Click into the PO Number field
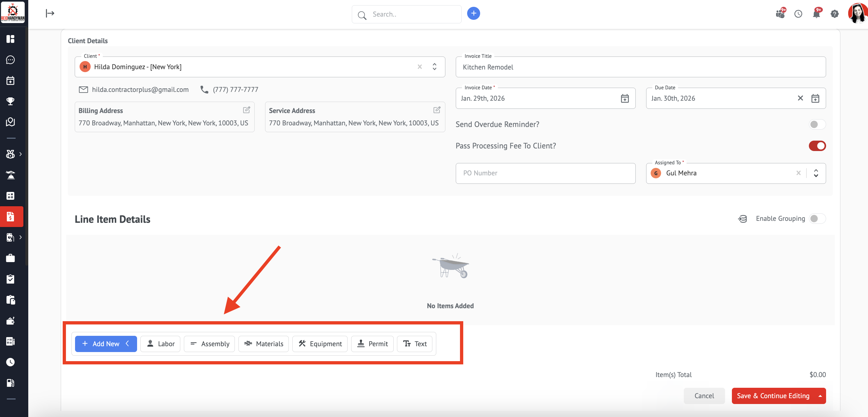868x417 pixels. click(545, 173)
